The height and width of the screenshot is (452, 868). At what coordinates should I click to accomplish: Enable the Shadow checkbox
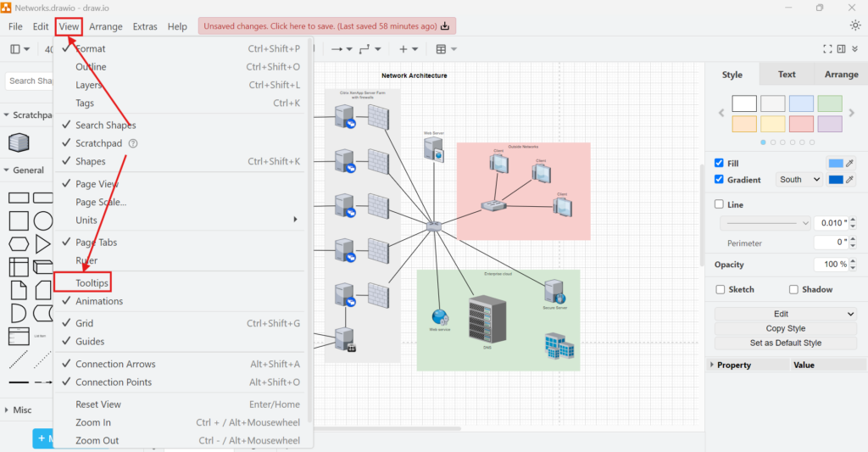tap(793, 289)
